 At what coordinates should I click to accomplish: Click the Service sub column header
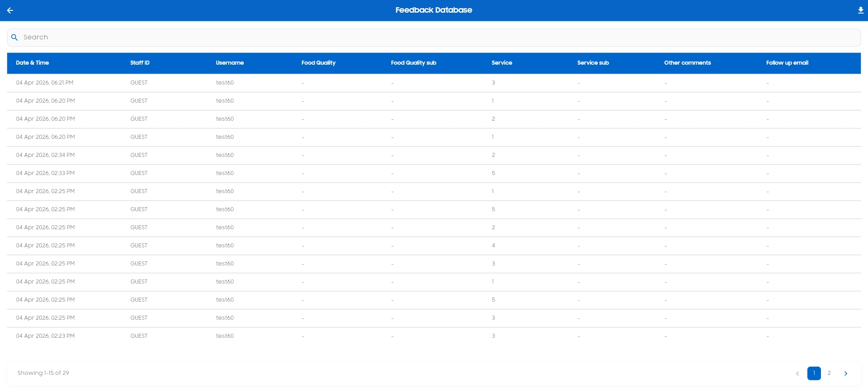[x=593, y=63]
